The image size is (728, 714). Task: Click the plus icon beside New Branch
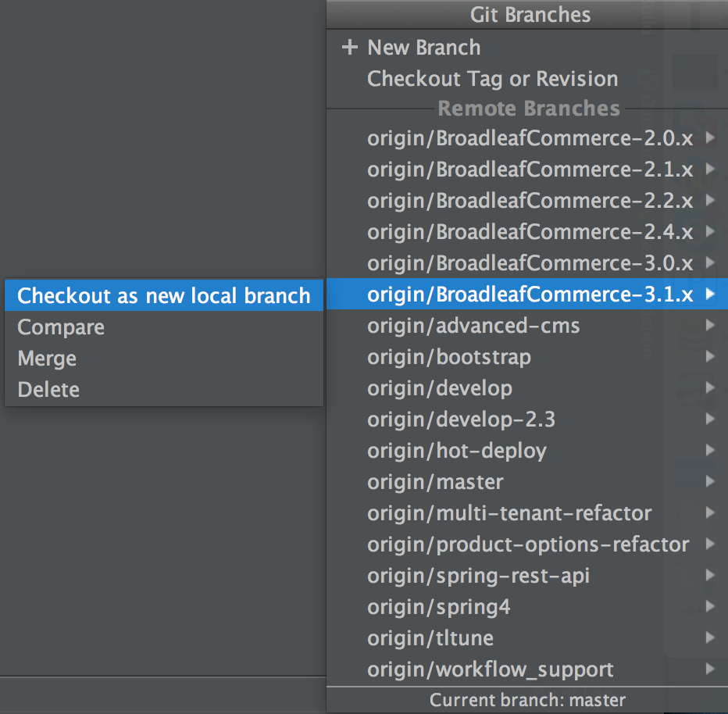pyautogui.click(x=349, y=47)
